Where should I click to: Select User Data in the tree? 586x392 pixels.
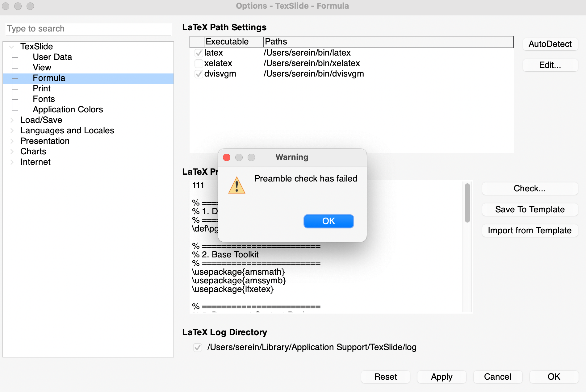point(52,57)
